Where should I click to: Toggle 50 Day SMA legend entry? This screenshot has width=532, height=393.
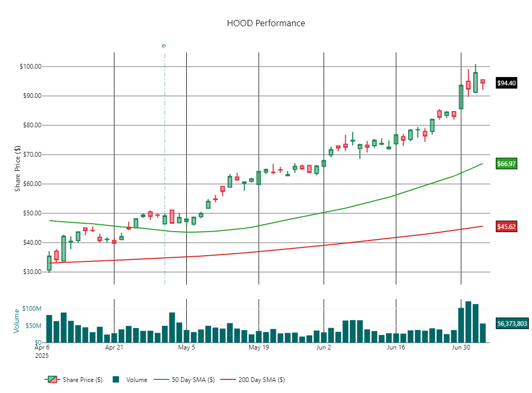coord(184,380)
